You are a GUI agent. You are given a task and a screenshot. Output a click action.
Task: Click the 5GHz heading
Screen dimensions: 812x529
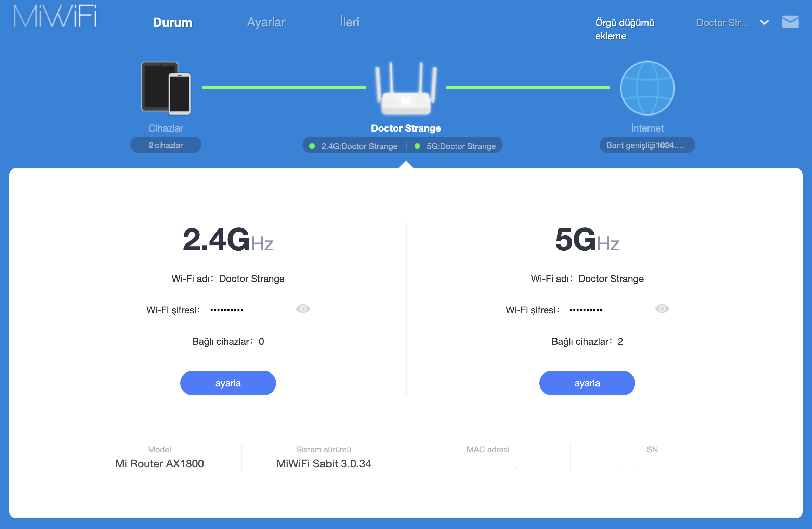coord(587,240)
